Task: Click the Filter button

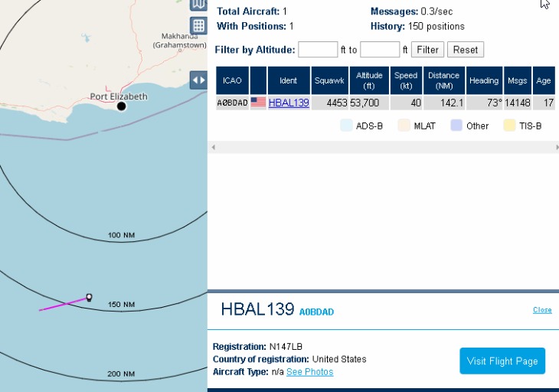Action: point(428,50)
